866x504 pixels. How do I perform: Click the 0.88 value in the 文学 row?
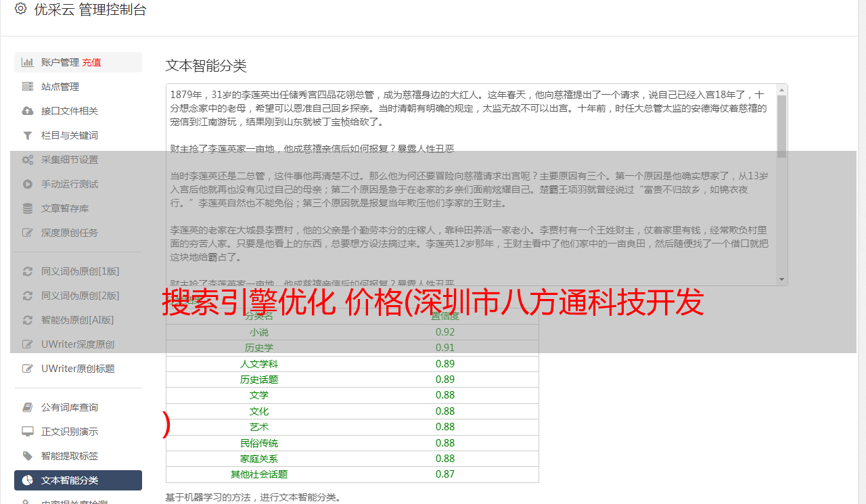tap(445, 395)
